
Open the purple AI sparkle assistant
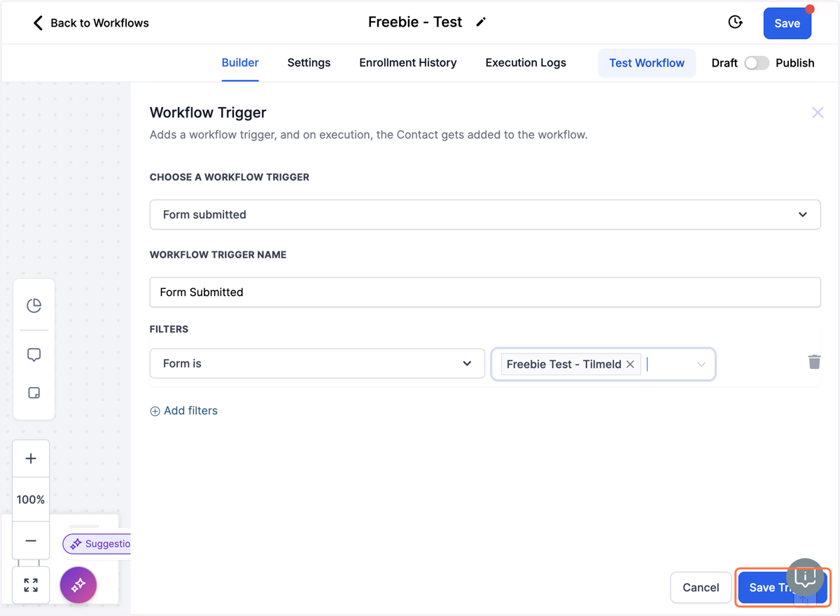[x=78, y=585]
